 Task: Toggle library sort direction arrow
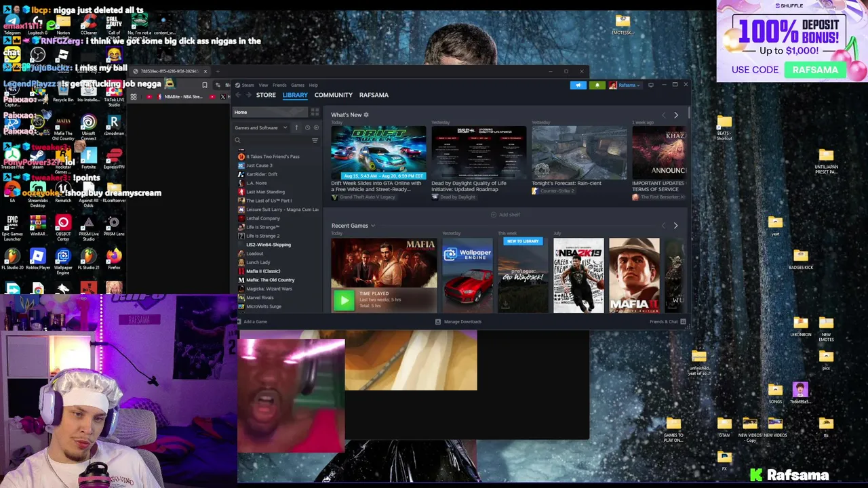click(296, 127)
